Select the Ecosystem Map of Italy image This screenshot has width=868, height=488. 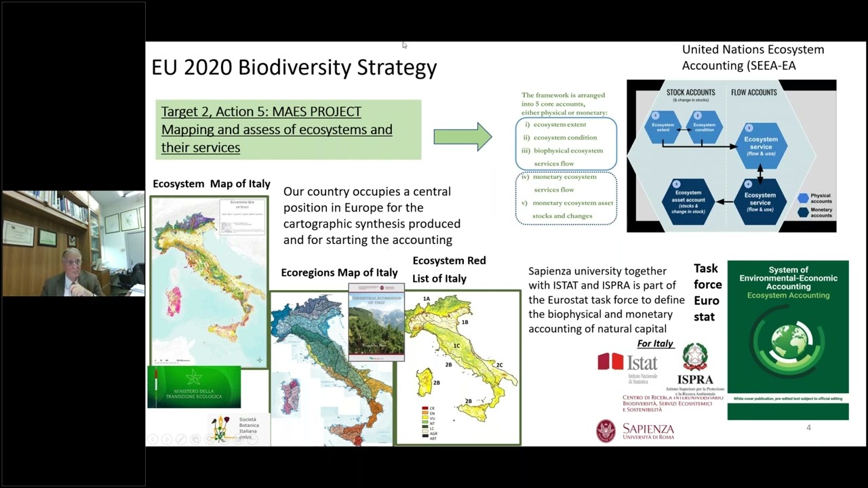(x=209, y=282)
